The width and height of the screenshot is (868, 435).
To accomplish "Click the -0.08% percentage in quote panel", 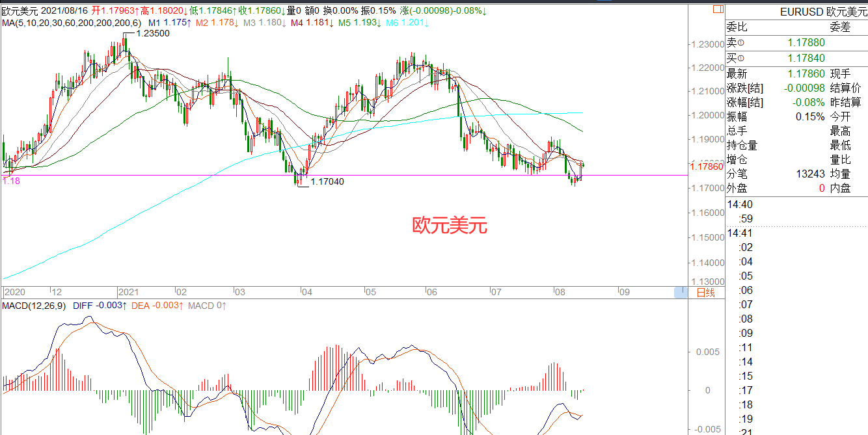I will tap(809, 103).
